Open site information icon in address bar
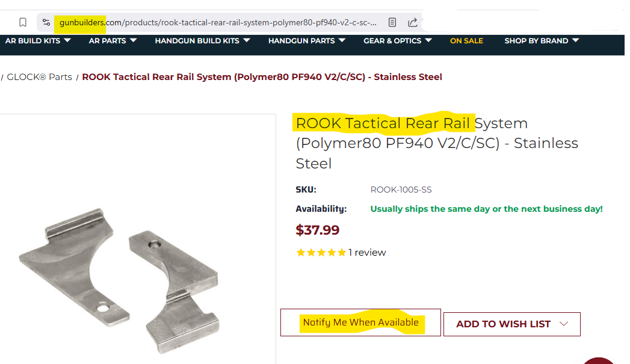The image size is (630, 364). [x=46, y=22]
